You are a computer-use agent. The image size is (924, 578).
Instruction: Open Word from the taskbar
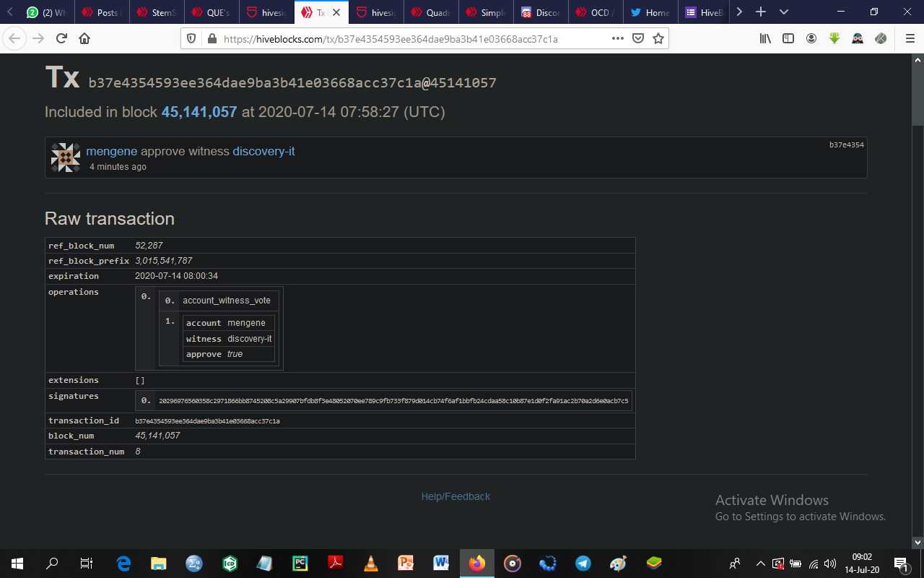point(442,563)
